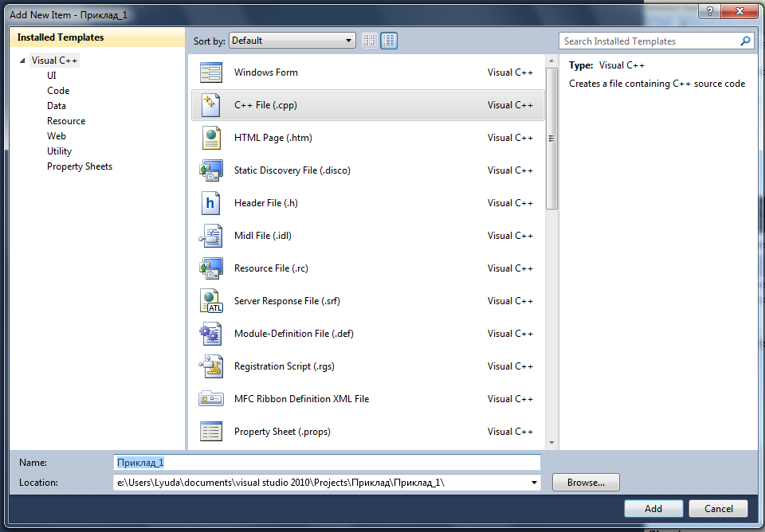Select the Windows Form template icon
This screenshot has width=765, height=532.
point(211,72)
